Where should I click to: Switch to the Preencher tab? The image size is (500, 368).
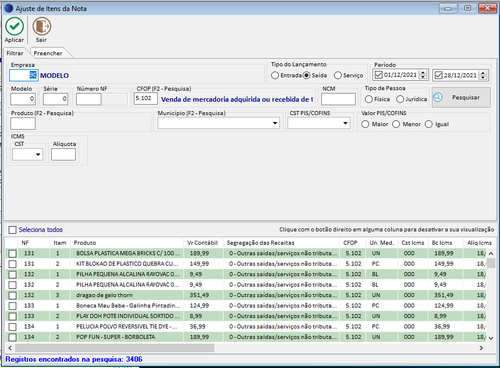pyautogui.click(x=48, y=53)
